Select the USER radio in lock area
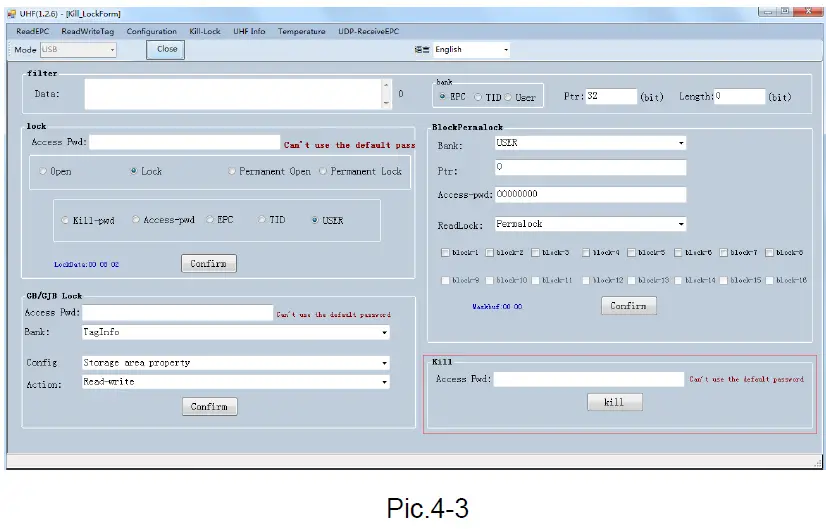The width and height of the screenshot is (826, 529). 314,220
